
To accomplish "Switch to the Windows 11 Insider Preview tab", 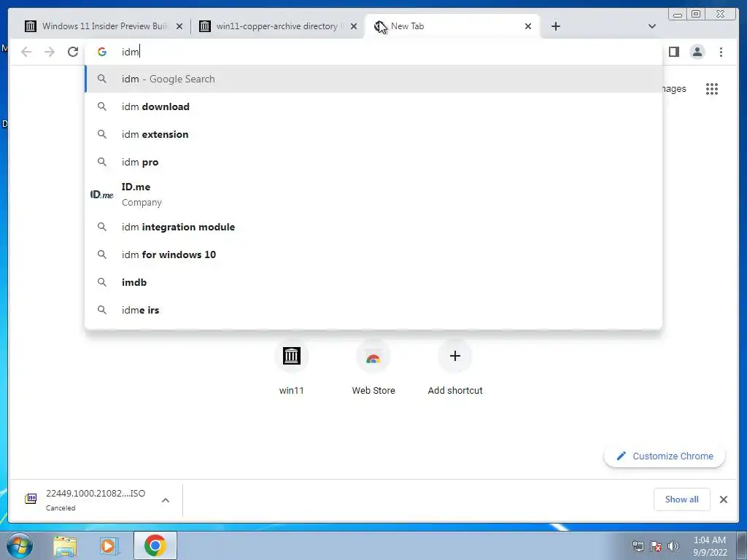I will (x=105, y=26).
